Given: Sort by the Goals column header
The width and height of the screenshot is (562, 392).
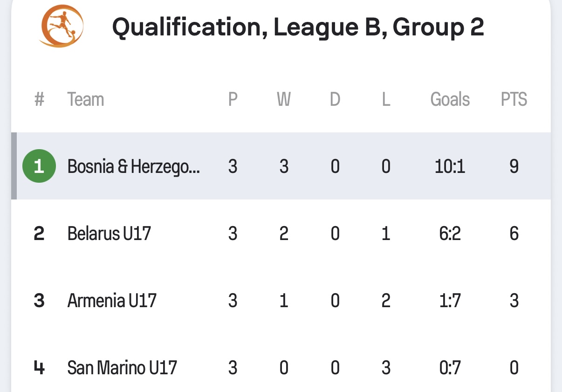Looking at the screenshot, I should point(450,99).
